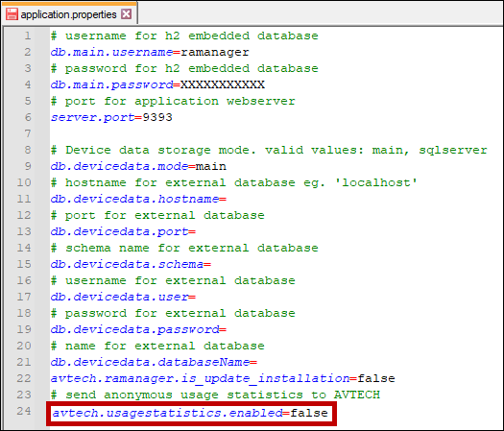504x431 pixels.
Task: Click the red save icon on application.properties tab
Action: (12, 14)
